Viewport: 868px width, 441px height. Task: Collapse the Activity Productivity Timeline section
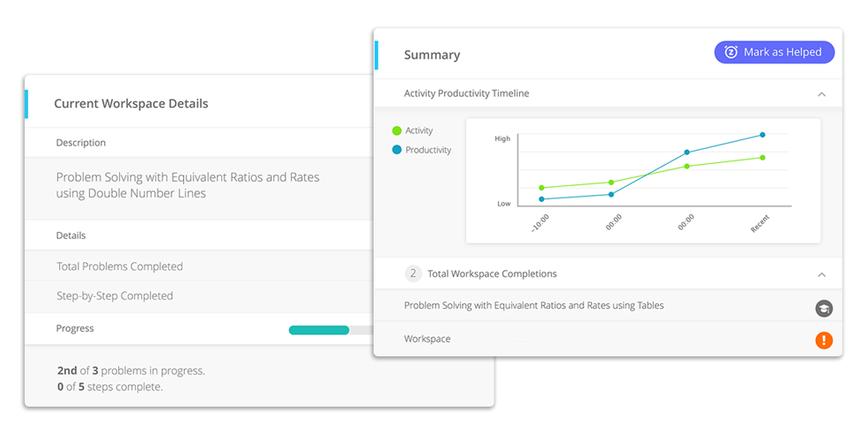[x=821, y=93]
